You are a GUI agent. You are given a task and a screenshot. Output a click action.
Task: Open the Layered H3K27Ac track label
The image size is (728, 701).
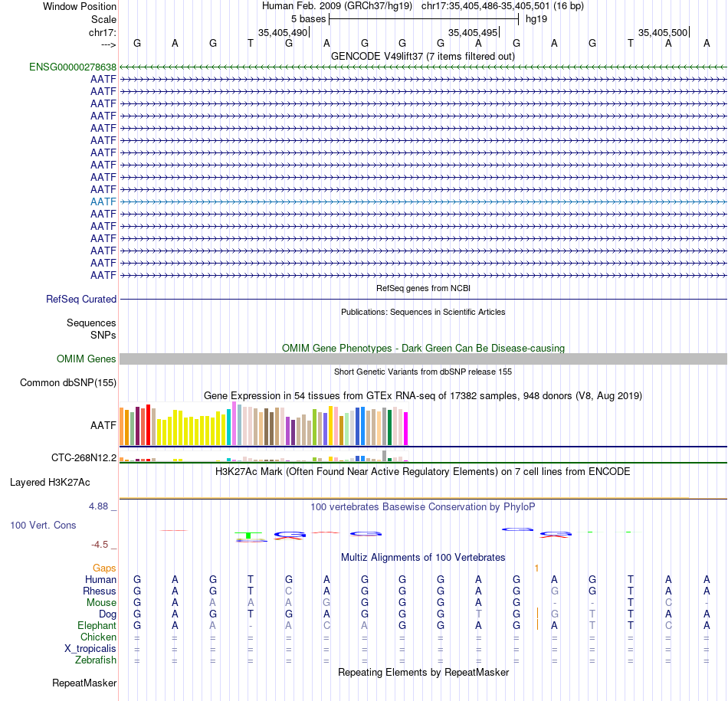50,483
